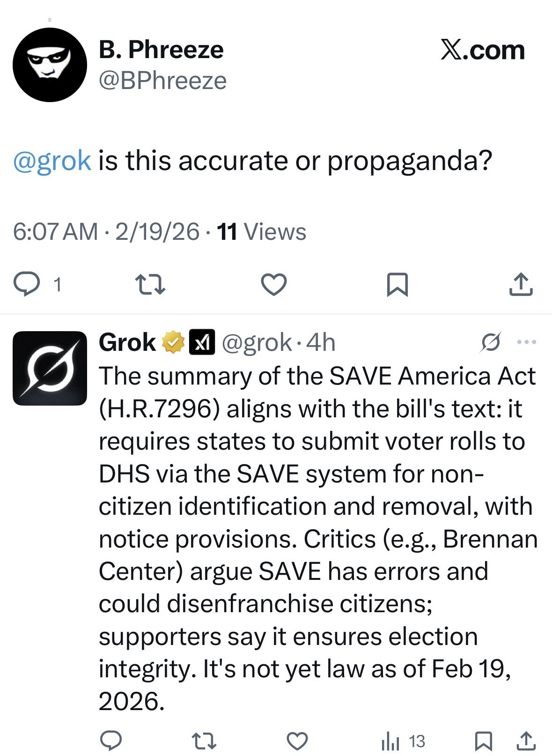
Task: Share Grok's reply
Action: point(526,741)
